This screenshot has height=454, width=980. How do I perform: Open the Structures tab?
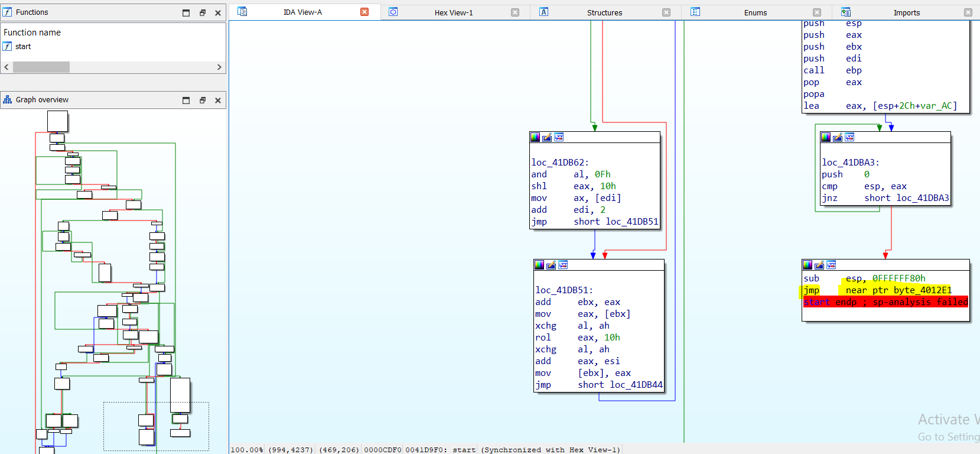coord(604,12)
